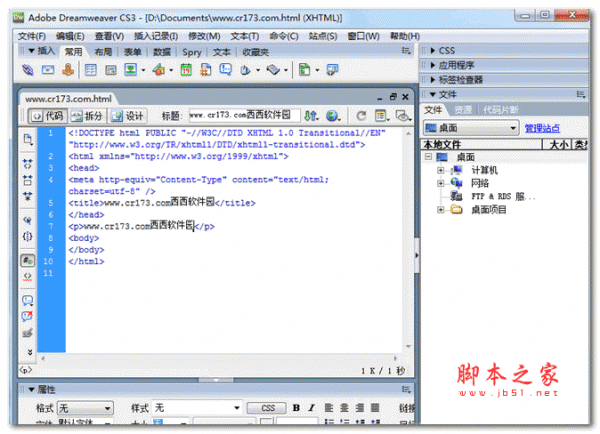The width and height of the screenshot is (600, 434).
Task: Switch to 拆分 view
Action: coord(88,116)
